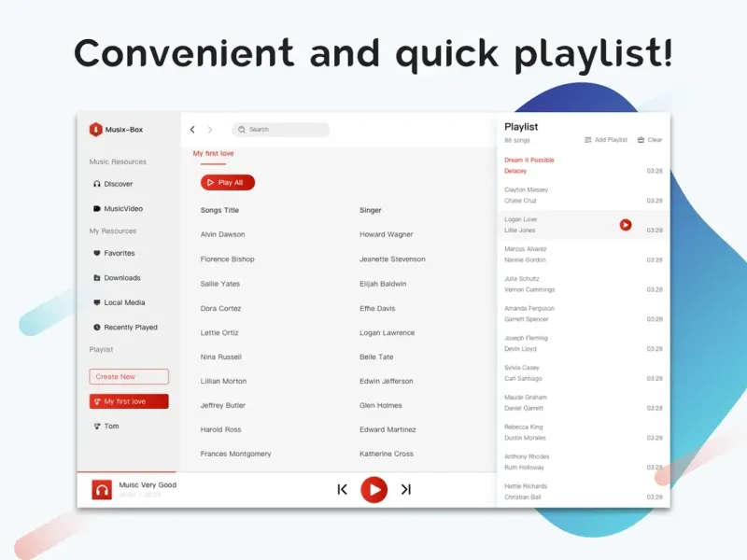Select the Alvin Dawson song row
747x560 pixels.
[x=339, y=234]
